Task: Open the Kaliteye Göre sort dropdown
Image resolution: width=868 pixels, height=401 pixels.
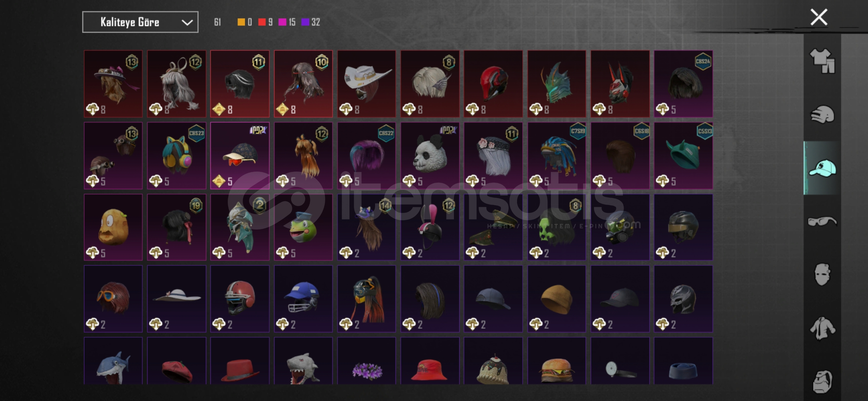Action: point(140,22)
